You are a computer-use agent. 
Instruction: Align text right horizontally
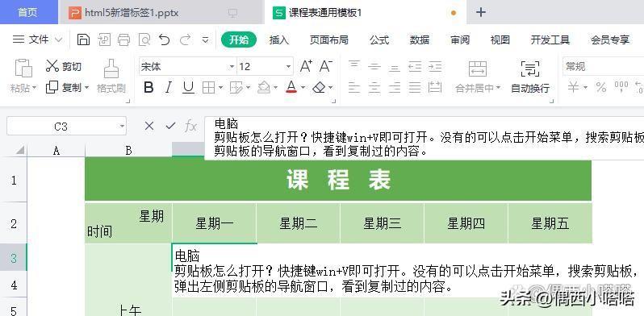(395, 87)
